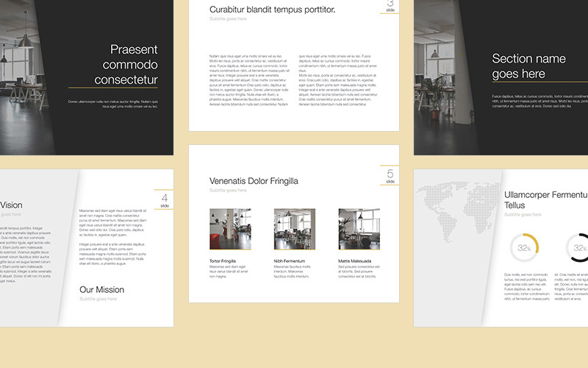
Task: Click subtitle placeholder under Our Mission
Action: pos(98,299)
